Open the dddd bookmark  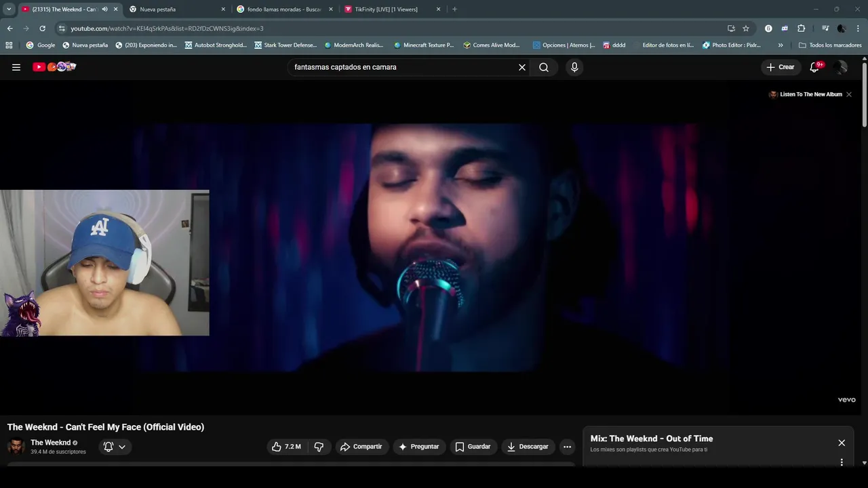[x=614, y=45]
